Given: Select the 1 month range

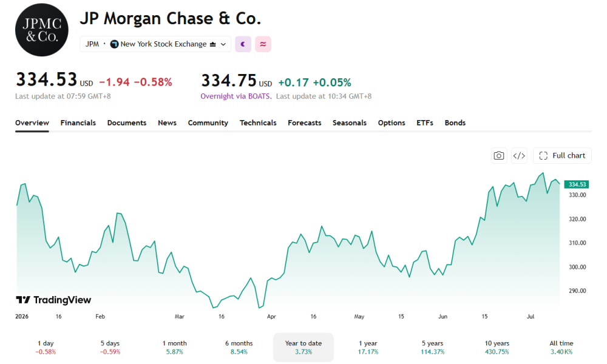Looking at the screenshot, I should [x=175, y=348].
